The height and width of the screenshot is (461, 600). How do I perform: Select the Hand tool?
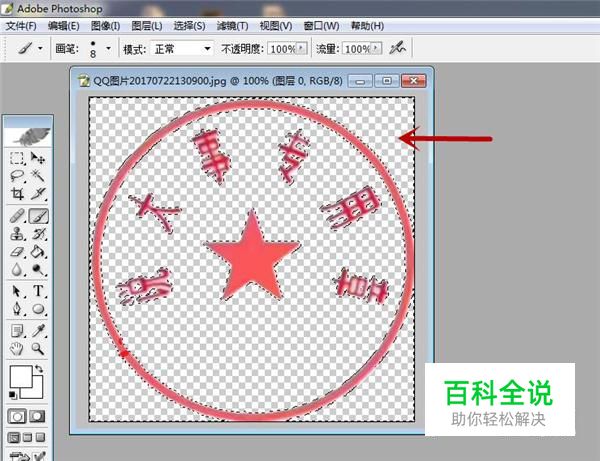click(17, 349)
